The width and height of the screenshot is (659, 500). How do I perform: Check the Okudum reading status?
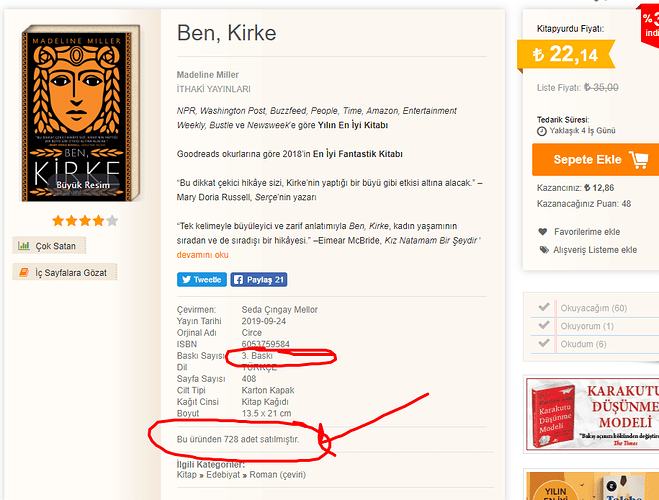tap(544, 344)
